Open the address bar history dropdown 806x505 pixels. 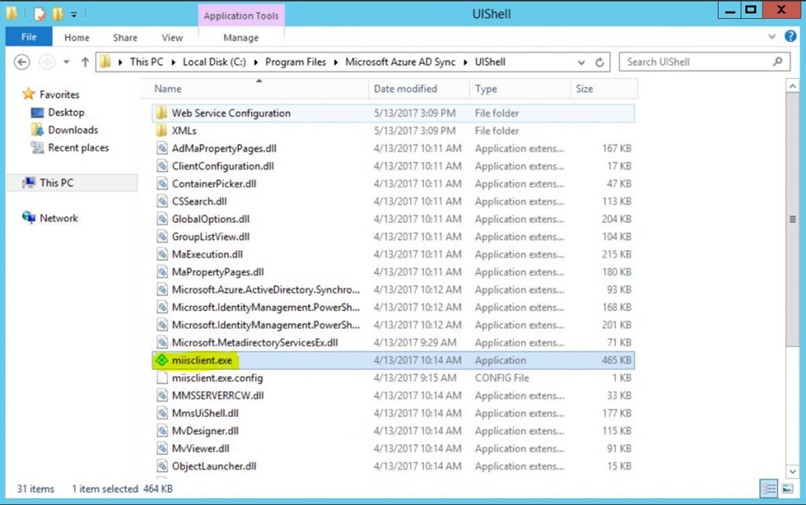(581, 62)
